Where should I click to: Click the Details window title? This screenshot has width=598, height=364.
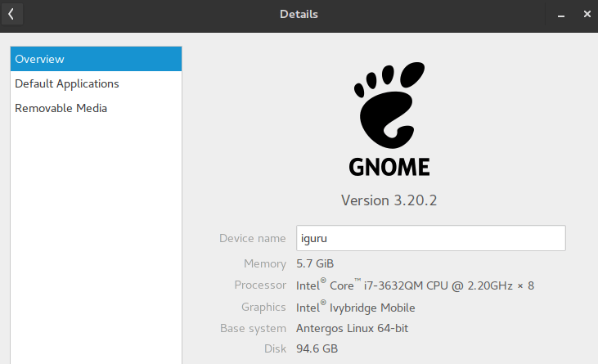click(x=299, y=14)
